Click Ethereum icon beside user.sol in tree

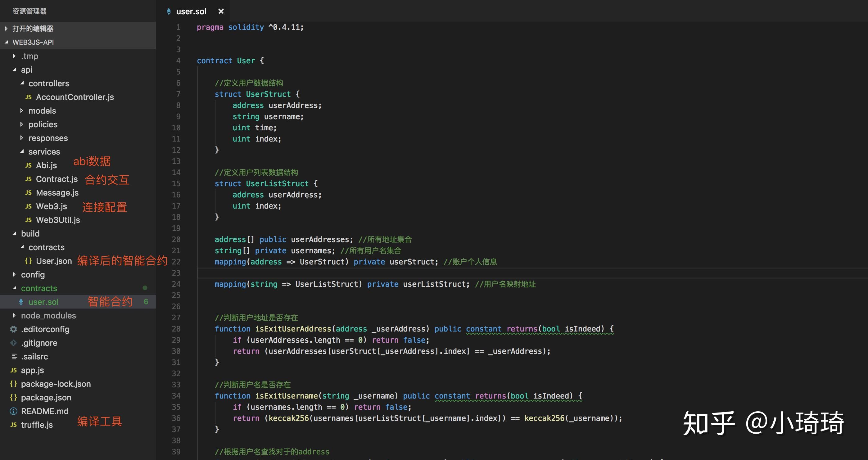tap(21, 302)
